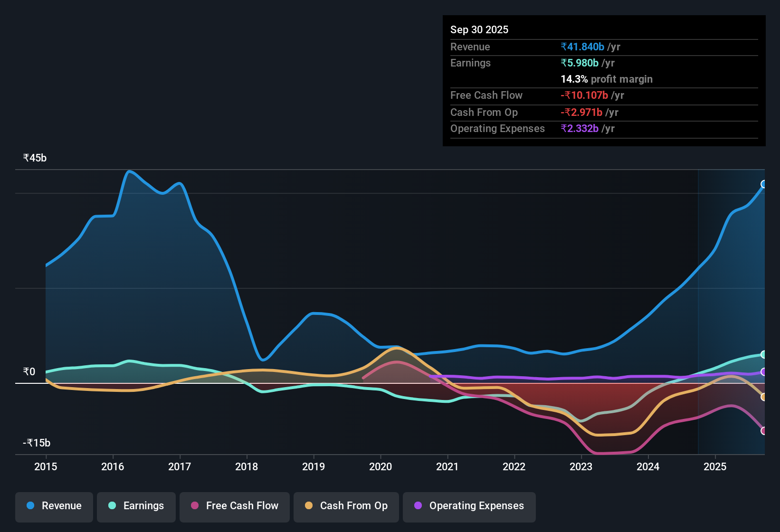780x532 pixels.
Task: Click the Revenue value ₹41.840b in tooltip
Action: click(583, 47)
